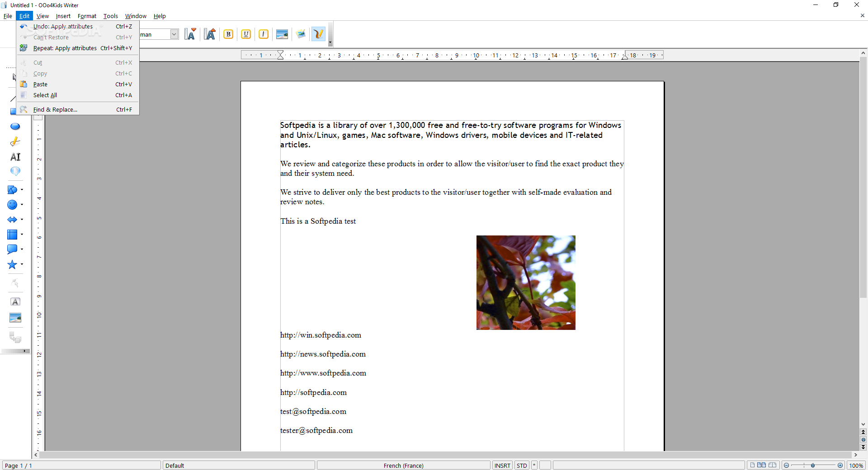Image resolution: width=868 pixels, height=470 pixels.
Task: Expand the drawing sidebar overflow arrow
Action: [24, 351]
